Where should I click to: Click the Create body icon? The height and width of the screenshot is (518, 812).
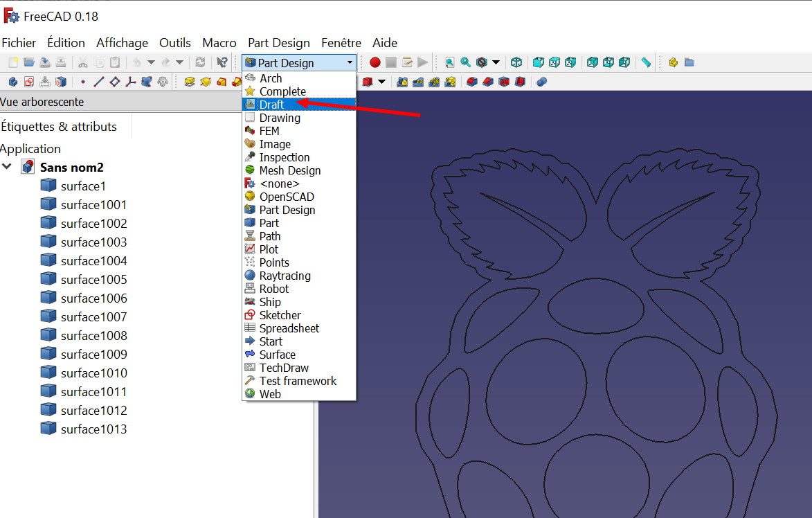point(13,82)
